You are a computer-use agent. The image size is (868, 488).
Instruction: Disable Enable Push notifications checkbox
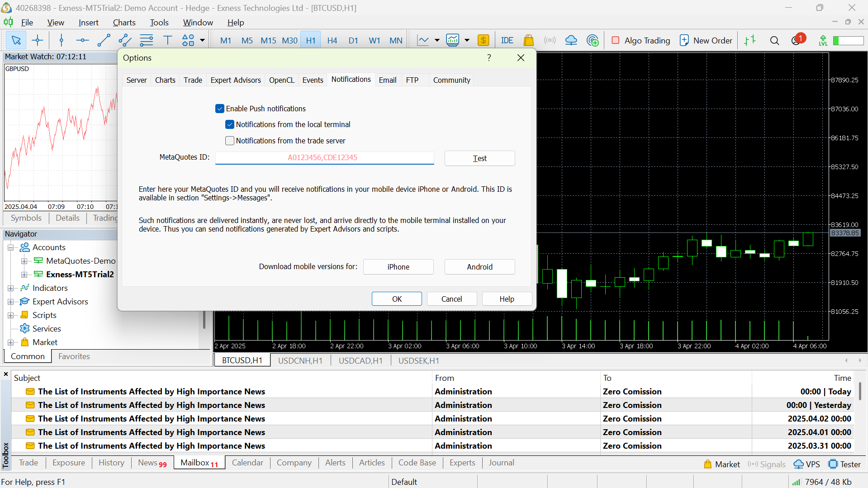[x=220, y=109]
